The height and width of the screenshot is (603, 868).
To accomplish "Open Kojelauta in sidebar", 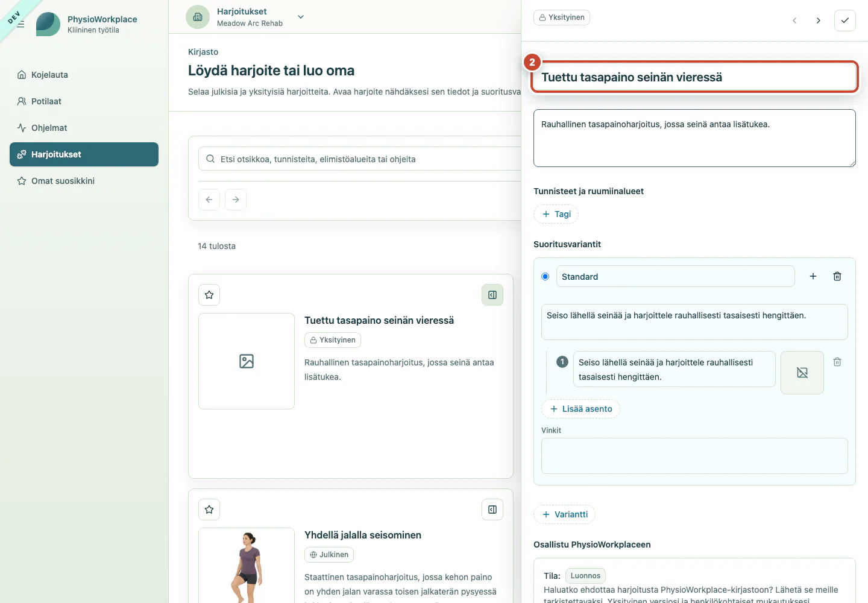I will coord(84,75).
